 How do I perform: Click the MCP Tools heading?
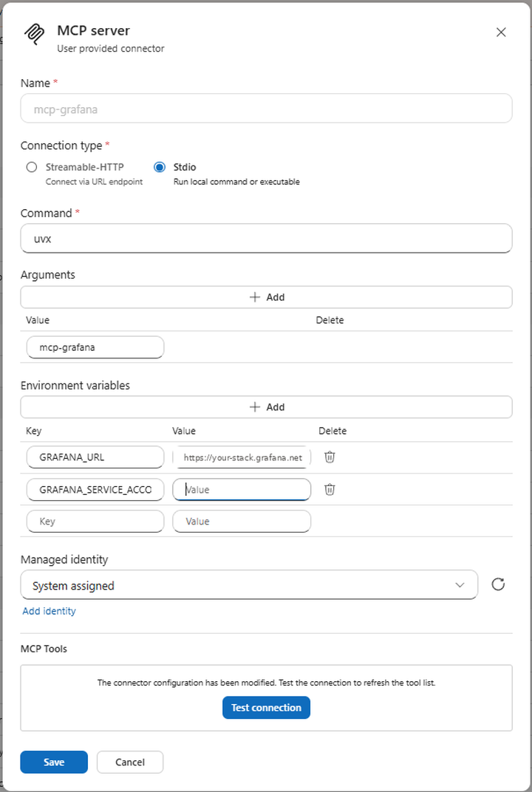44,649
